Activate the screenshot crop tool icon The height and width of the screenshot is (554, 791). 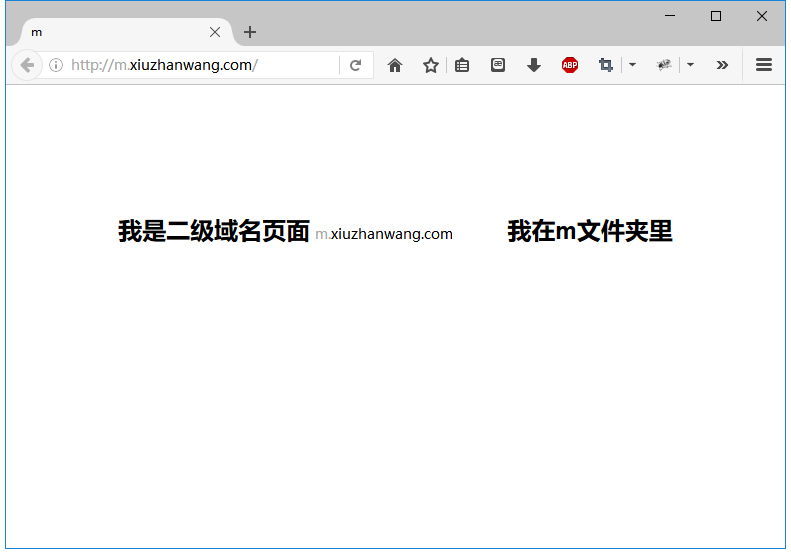point(606,65)
